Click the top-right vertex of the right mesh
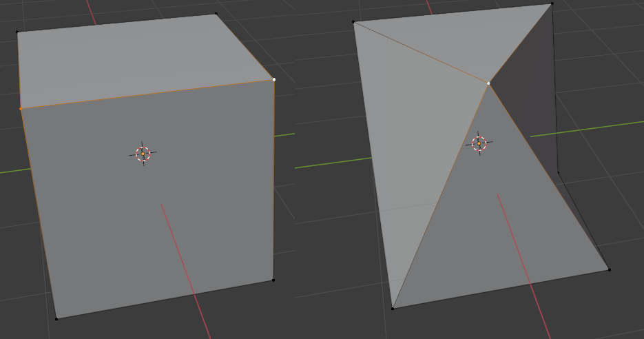 552,4
